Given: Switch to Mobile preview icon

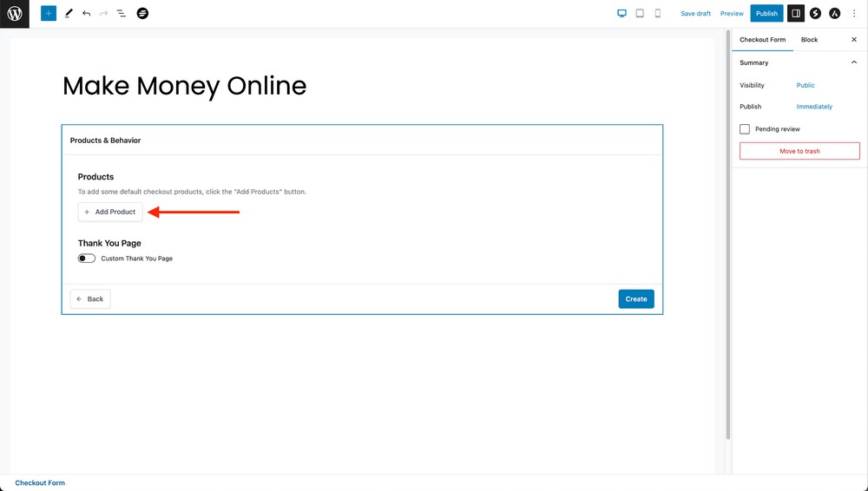Looking at the screenshot, I should pos(657,14).
